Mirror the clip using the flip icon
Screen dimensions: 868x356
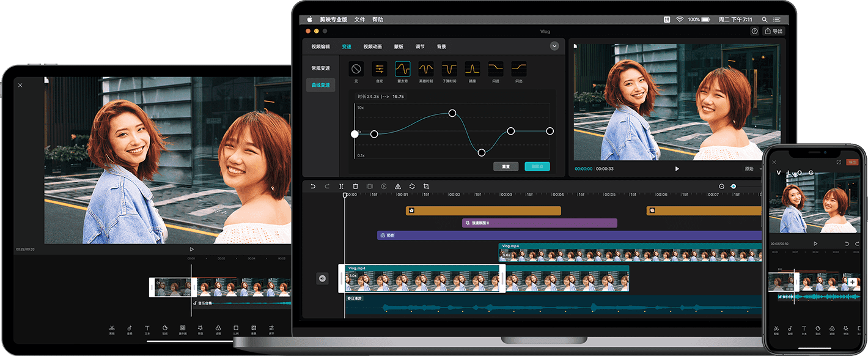pyautogui.click(x=398, y=186)
